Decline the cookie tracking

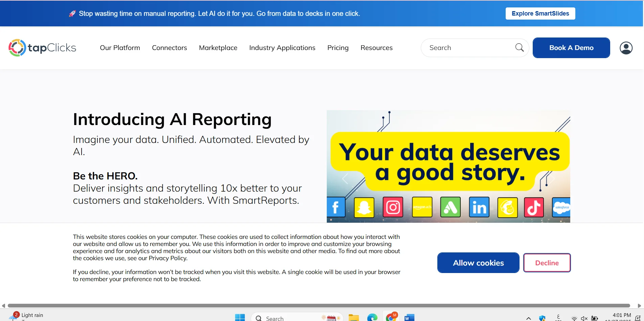pyautogui.click(x=547, y=263)
